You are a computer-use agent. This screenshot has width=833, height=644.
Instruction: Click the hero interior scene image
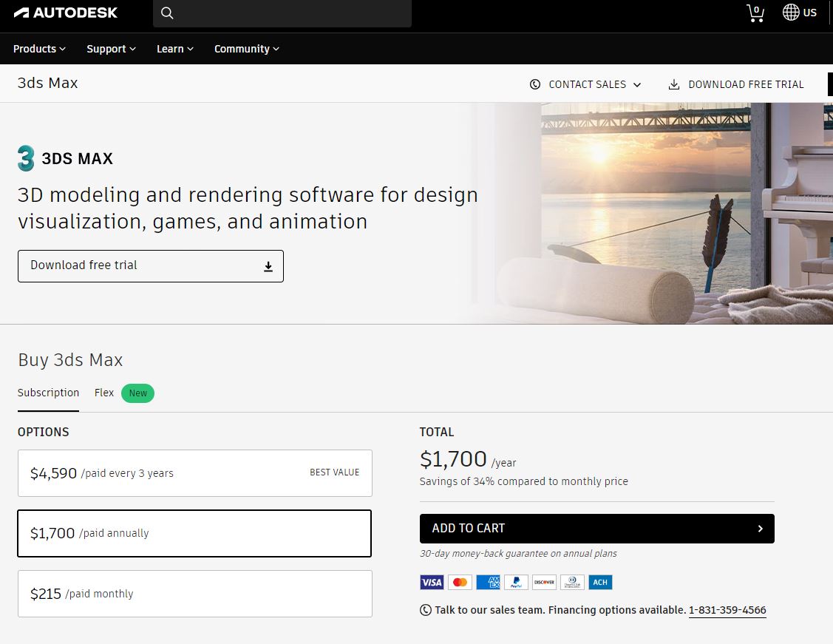[x=652, y=213]
